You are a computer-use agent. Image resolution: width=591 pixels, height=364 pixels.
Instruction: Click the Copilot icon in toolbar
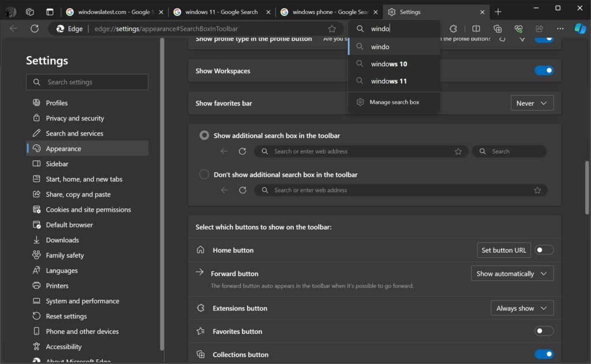(579, 28)
